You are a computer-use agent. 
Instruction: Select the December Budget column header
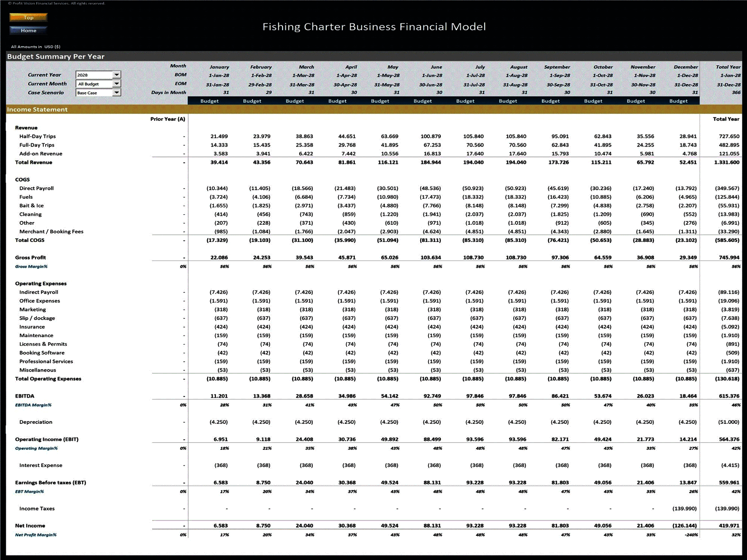679,101
